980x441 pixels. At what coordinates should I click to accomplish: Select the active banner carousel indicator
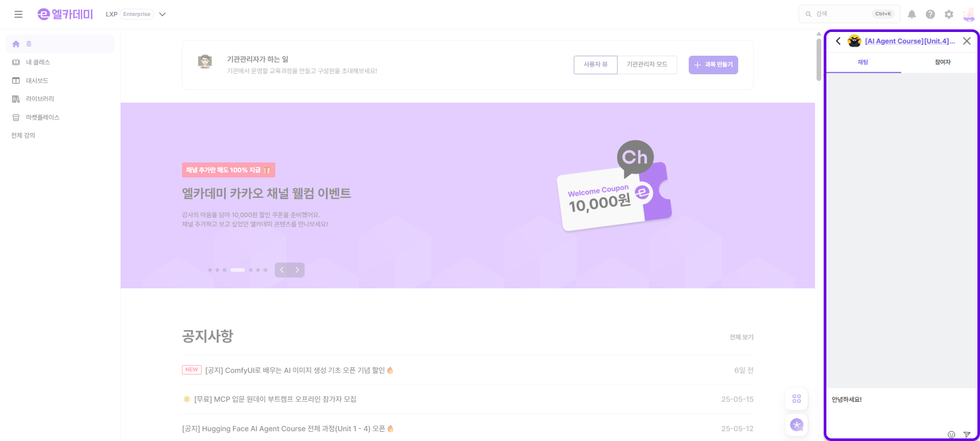(238, 270)
